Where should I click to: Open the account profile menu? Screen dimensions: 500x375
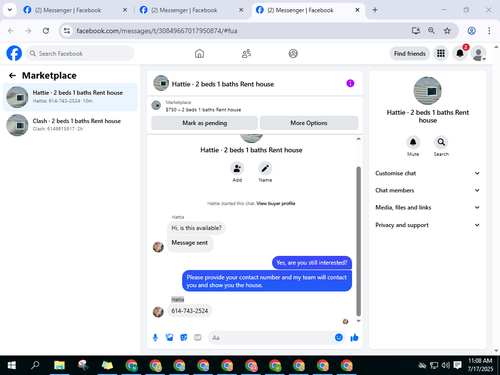pyautogui.click(x=478, y=53)
